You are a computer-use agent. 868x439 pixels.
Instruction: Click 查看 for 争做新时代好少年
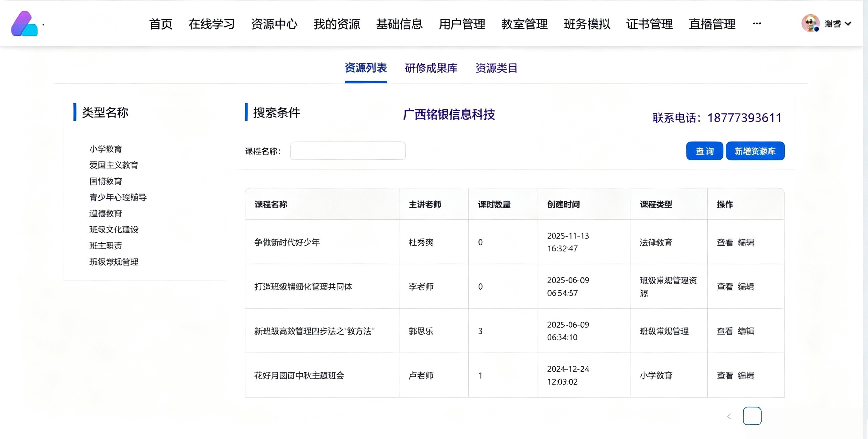pyautogui.click(x=725, y=243)
